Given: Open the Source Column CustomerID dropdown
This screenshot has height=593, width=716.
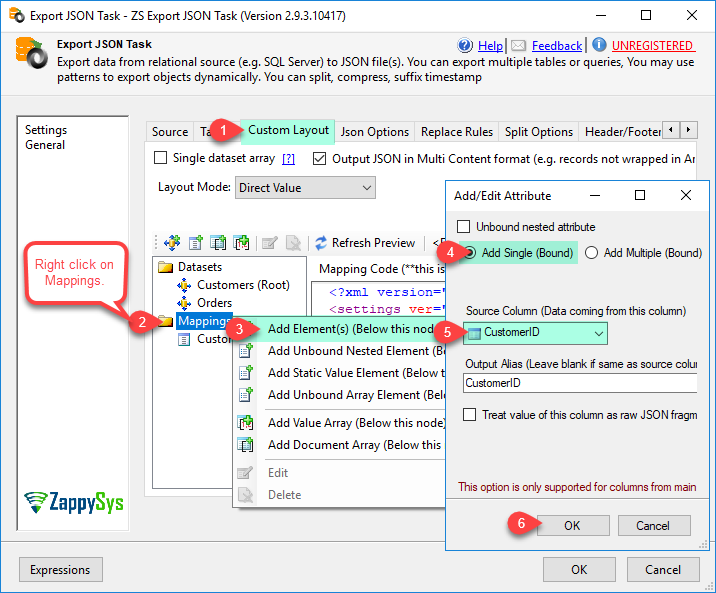Looking at the screenshot, I should coord(535,333).
